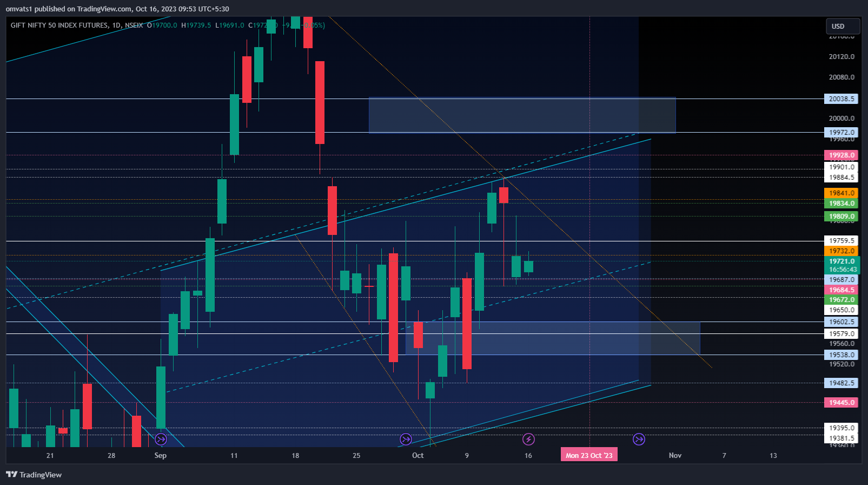868x485 pixels.
Task: Select the orange 19841.0 price label
Action: point(842,193)
